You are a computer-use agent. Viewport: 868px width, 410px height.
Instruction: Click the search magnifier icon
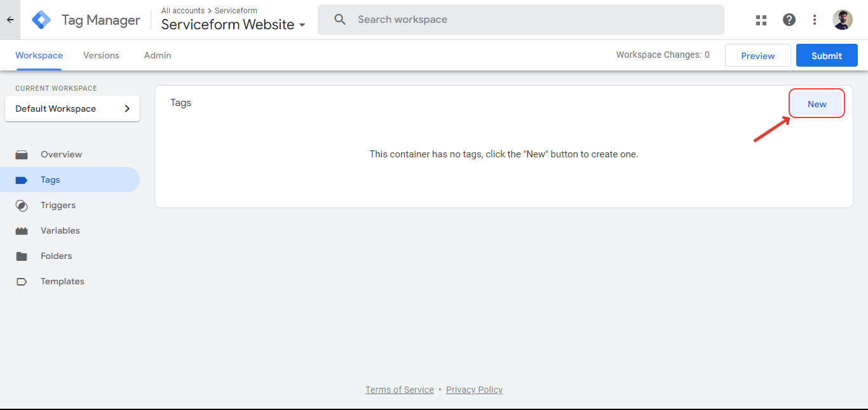[340, 20]
